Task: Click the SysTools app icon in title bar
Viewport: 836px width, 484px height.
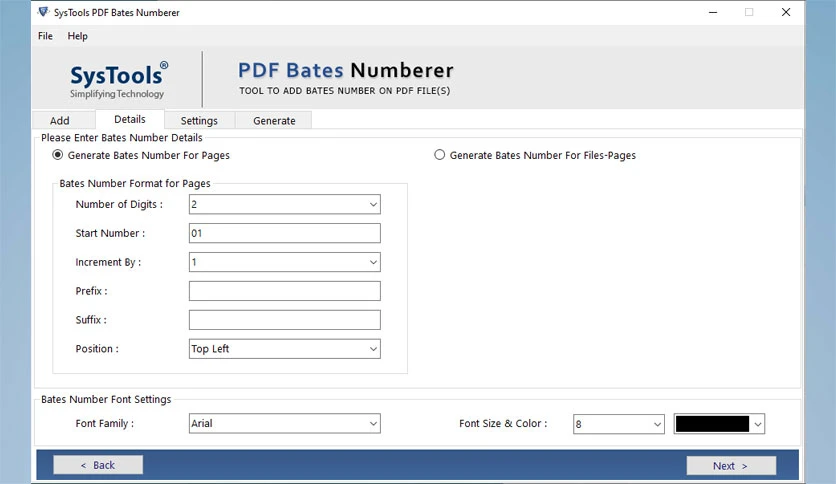Action: pyautogui.click(x=43, y=12)
